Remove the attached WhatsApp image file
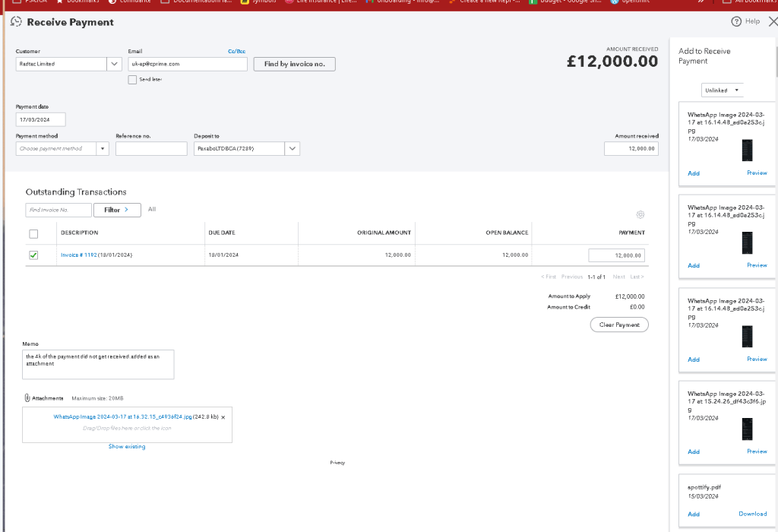Image resolution: width=778 pixels, height=532 pixels. point(223,417)
